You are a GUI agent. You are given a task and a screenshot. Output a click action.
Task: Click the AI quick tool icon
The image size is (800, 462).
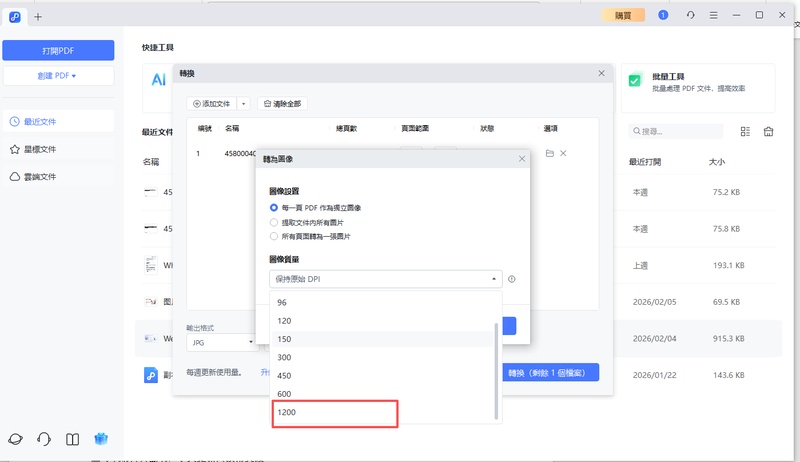pos(159,80)
